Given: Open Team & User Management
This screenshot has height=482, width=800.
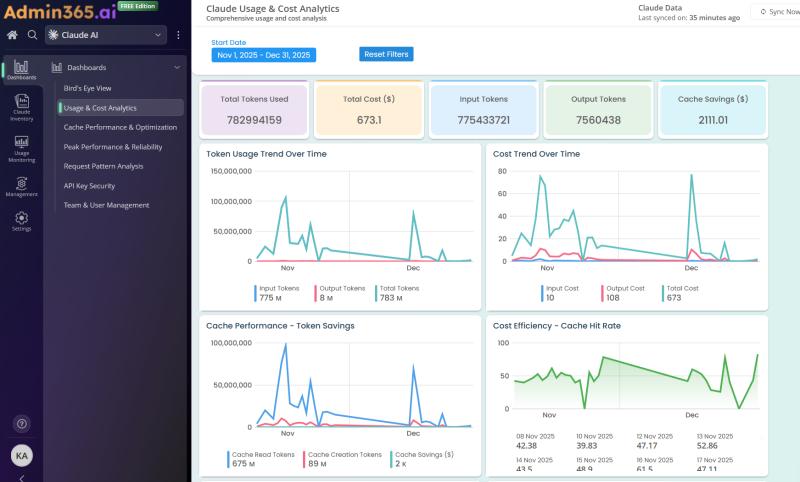Looking at the screenshot, I should (x=107, y=205).
